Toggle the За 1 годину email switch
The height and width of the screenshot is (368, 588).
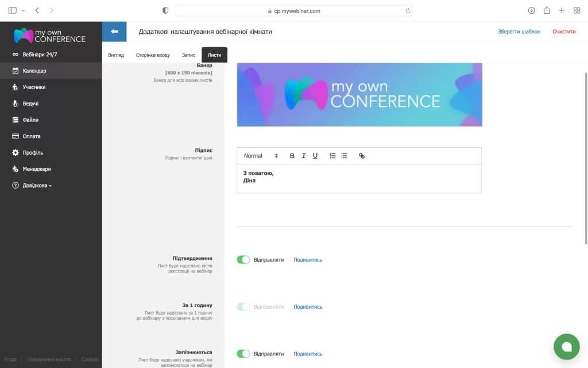coord(243,307)
